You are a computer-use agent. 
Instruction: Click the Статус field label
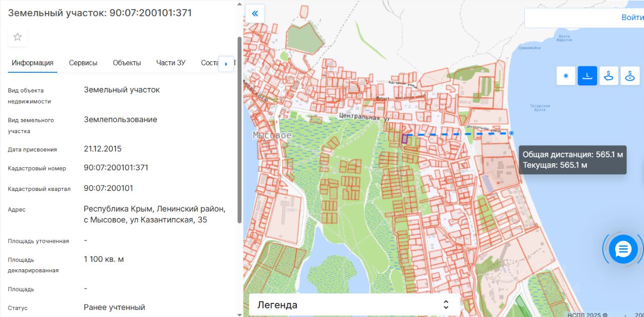[18, 308]
